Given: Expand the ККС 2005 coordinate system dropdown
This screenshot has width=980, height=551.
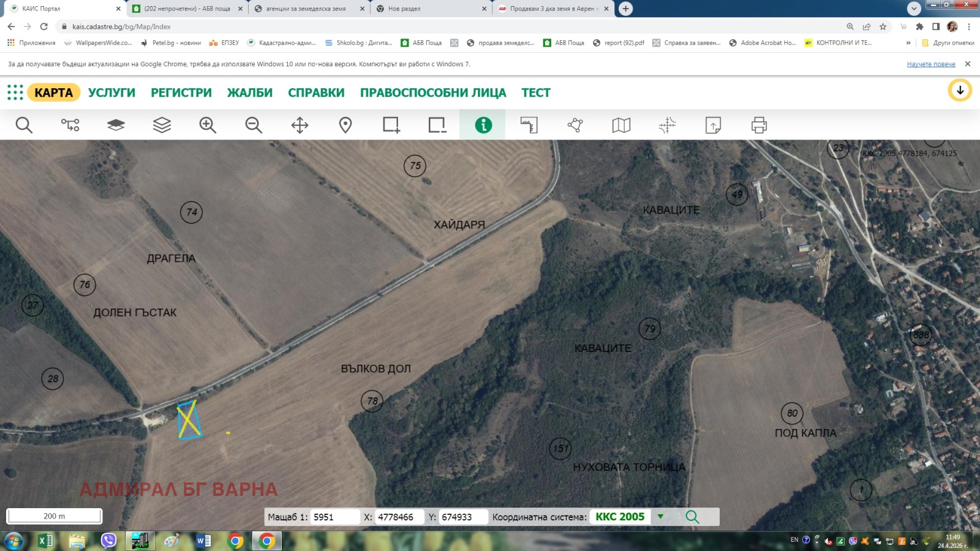Looking at the screenshot, I should [660, 517].
